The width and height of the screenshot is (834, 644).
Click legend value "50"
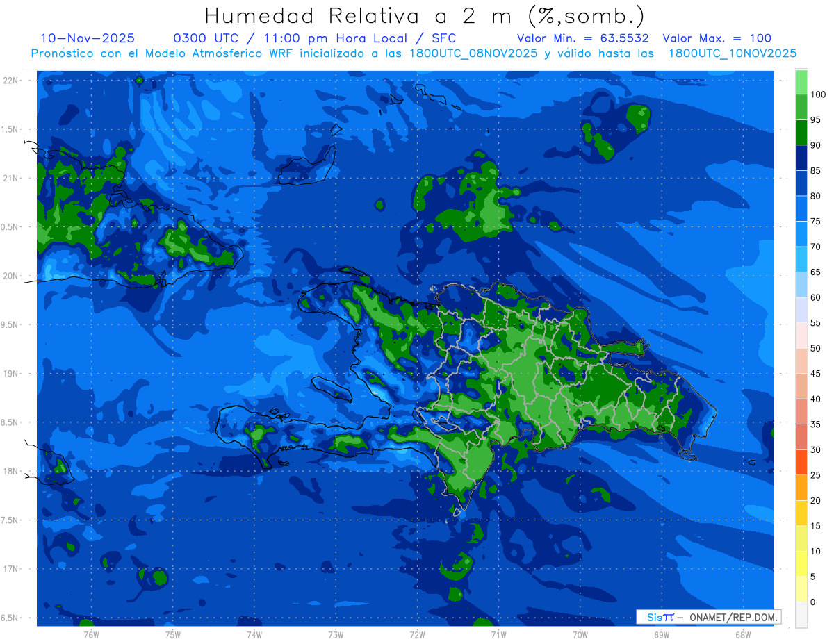click(815, 348)
